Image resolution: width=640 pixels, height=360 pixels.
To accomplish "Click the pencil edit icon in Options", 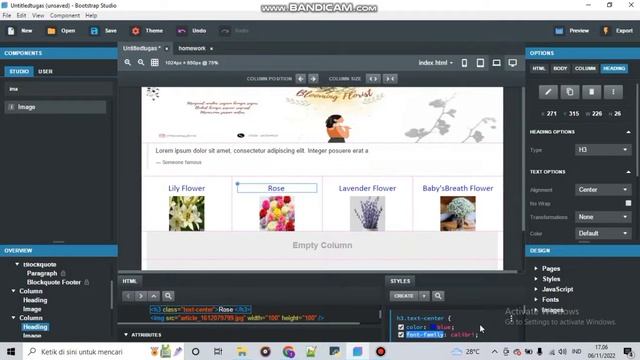I will pyautogui.click(x=548, y=92).
